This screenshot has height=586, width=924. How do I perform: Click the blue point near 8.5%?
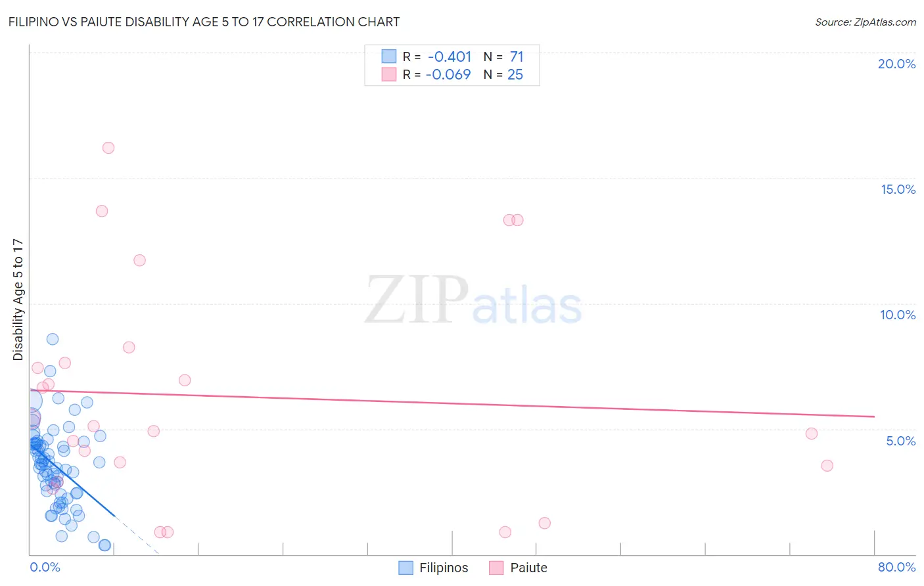53,339
